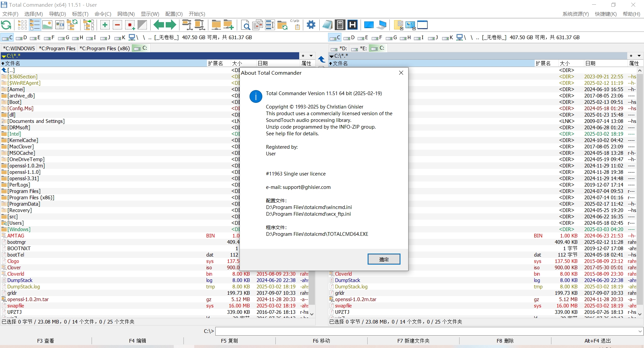Refresh the source panel with the reread icon
The image size is (644, 348).
(x=6, y=25)
